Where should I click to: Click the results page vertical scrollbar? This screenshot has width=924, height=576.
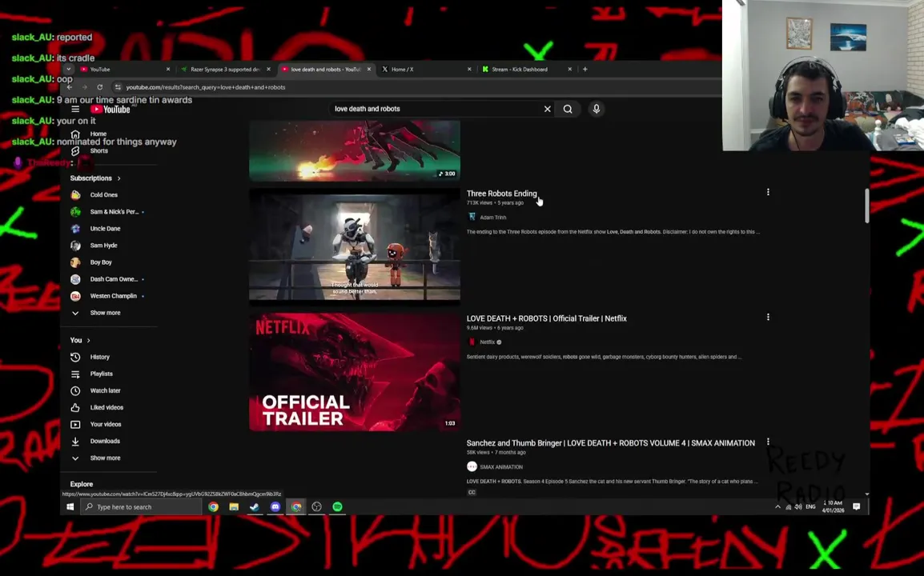867,206
